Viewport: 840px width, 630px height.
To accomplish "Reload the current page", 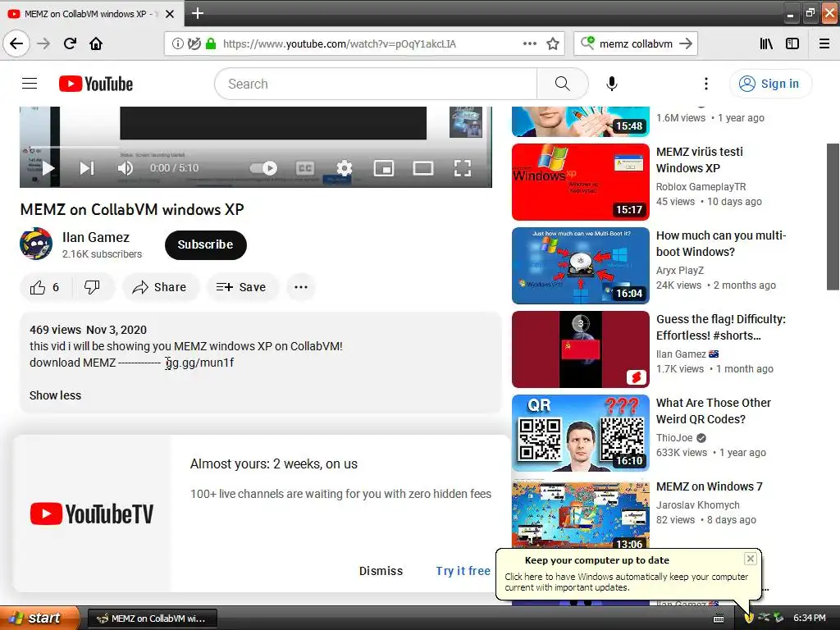I will [70, 43].
